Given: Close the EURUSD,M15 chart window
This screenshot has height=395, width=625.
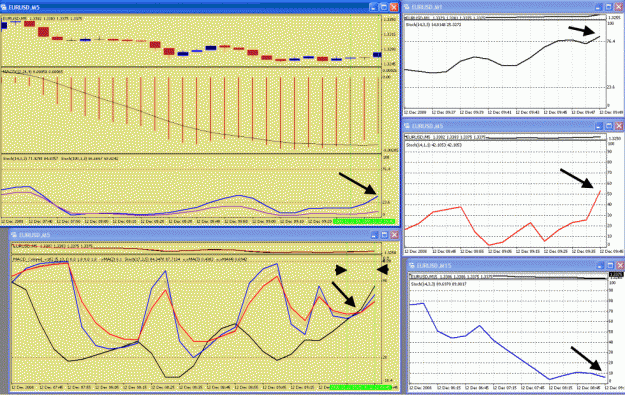Looking at the screenshot, I should 620,265.
